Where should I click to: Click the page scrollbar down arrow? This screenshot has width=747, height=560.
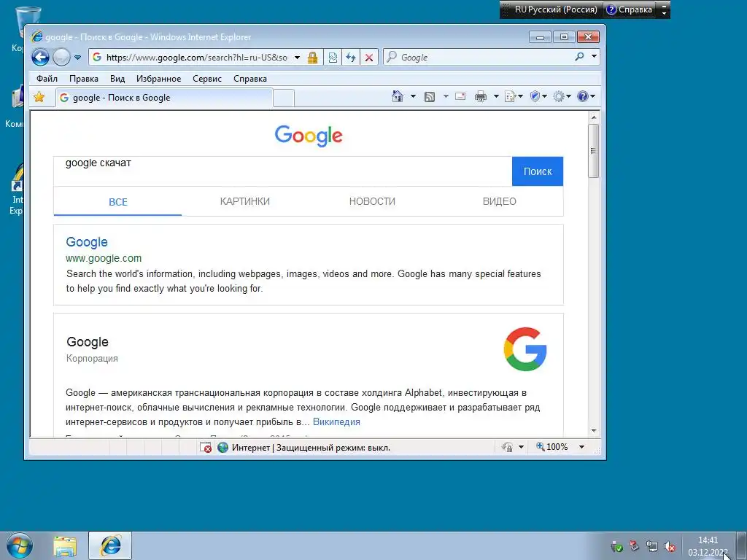(x=594, y=430)
